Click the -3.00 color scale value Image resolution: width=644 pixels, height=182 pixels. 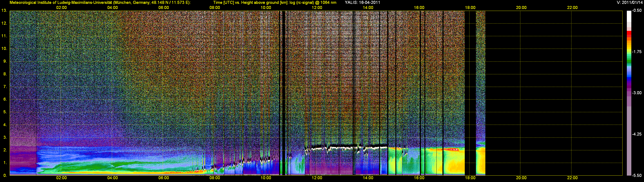[x=636, y=93]
